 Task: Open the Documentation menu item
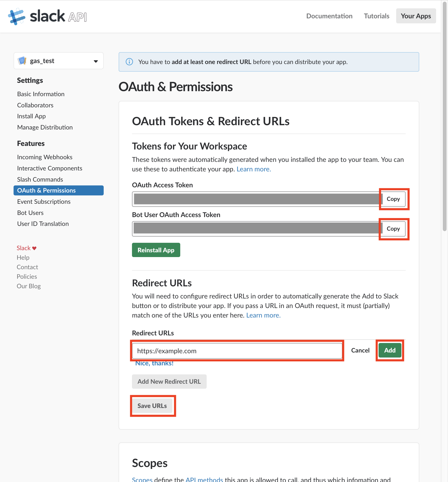329,16
